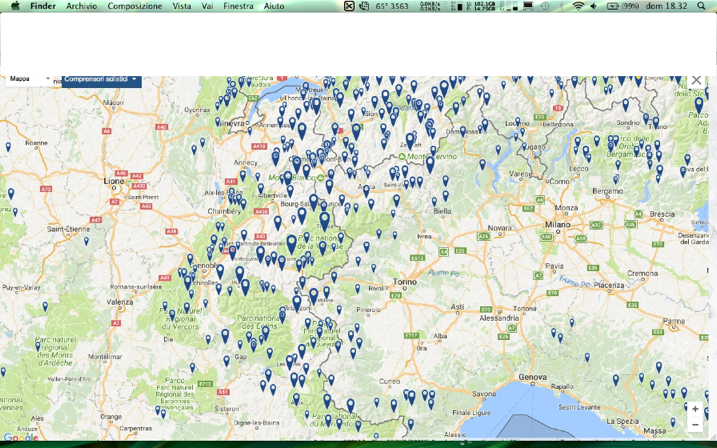The width and height of the screenshot is (717, 448).
Task: Click the Bluetooth menu bar icon
Action: [562, 6]
